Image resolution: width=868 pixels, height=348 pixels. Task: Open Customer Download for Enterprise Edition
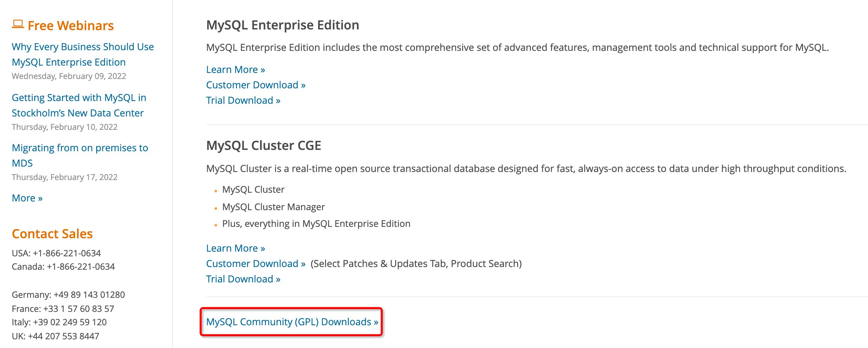[x=255, y=85]
